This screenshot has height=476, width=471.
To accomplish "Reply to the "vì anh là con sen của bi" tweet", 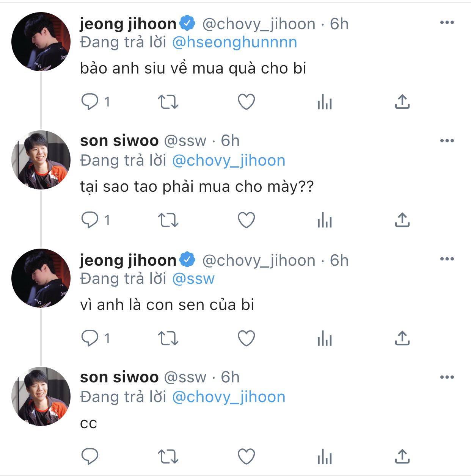I will tap(90, 338).
